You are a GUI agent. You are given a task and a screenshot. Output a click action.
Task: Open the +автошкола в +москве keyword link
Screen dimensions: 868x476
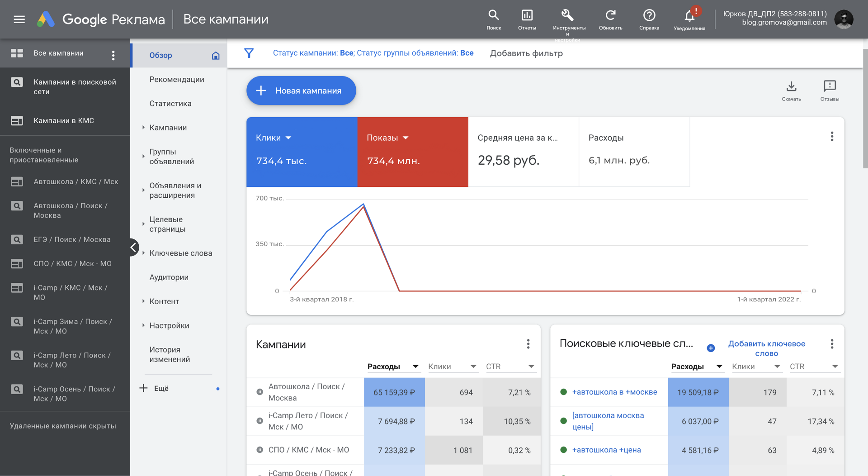(614, 392)
